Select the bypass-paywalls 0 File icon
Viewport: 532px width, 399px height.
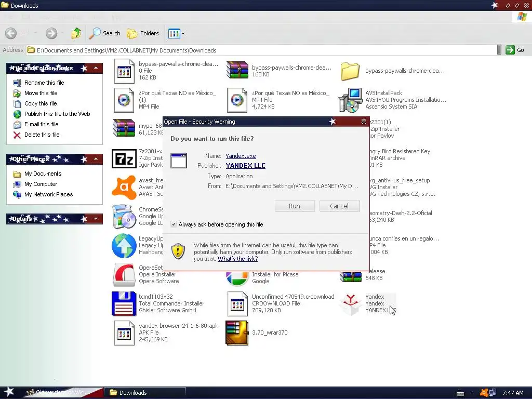(x=124, y=71)
